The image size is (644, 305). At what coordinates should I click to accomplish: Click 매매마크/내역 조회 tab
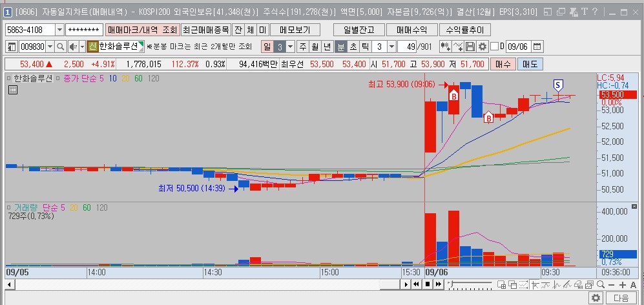143,30
